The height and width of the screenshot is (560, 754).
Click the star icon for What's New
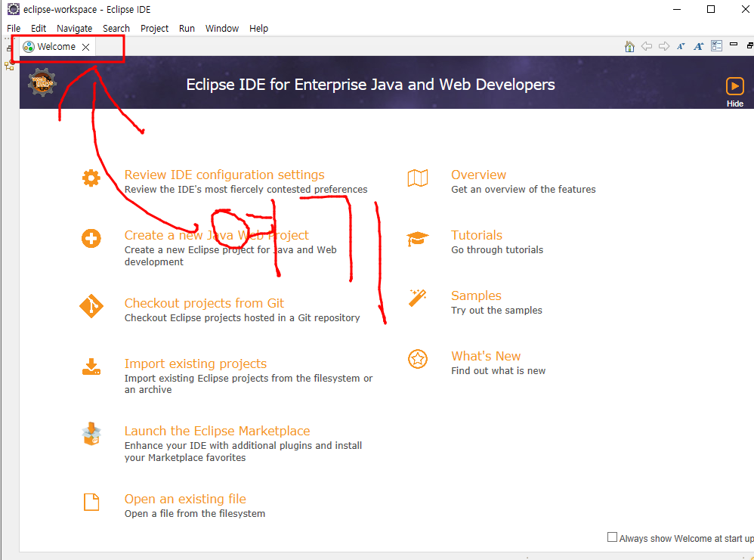pos(417,359)
